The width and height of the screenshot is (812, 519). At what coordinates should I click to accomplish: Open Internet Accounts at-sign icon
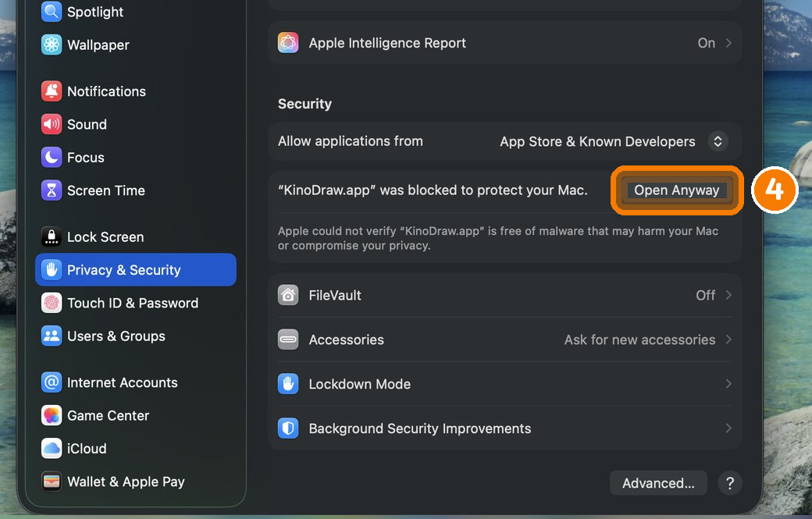[52, 382]
